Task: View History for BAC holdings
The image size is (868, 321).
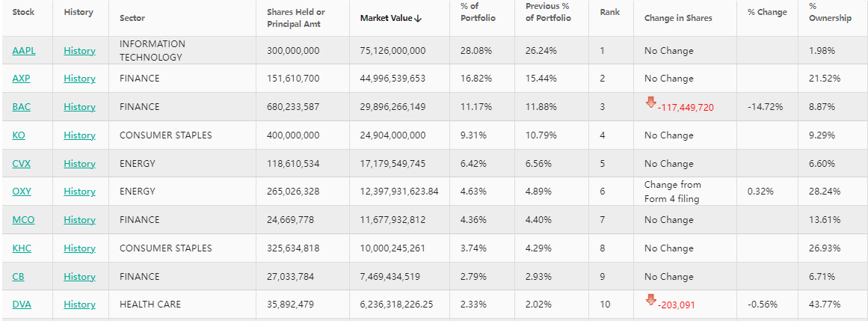Action: coord(79,107)
